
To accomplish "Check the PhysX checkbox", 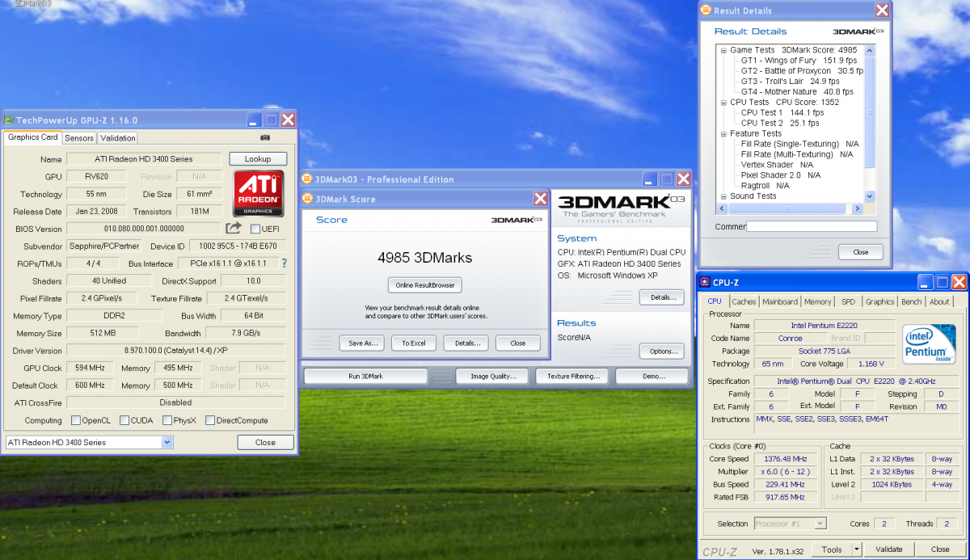I will coord(167,420).
